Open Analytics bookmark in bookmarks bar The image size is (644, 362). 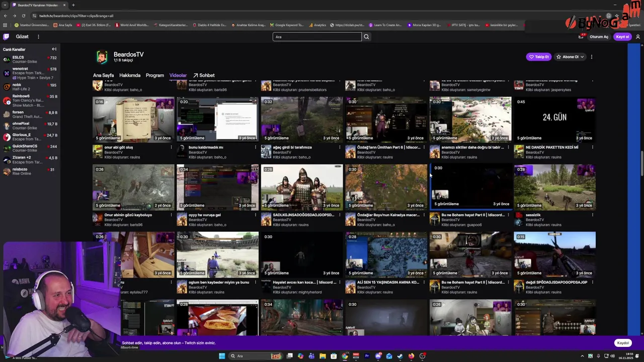click(317, 25)
